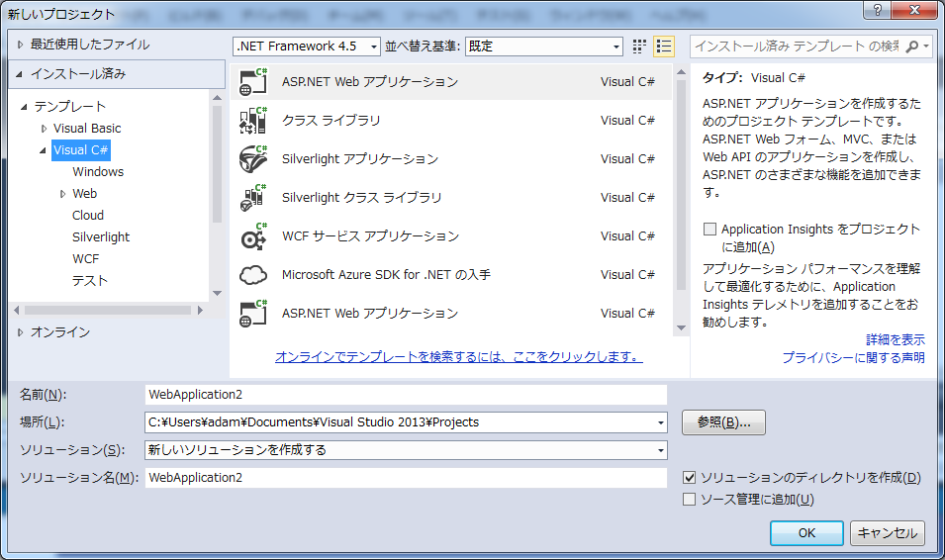Select Microsoft Azure SDK for .NET の入手

coord(386,275)
